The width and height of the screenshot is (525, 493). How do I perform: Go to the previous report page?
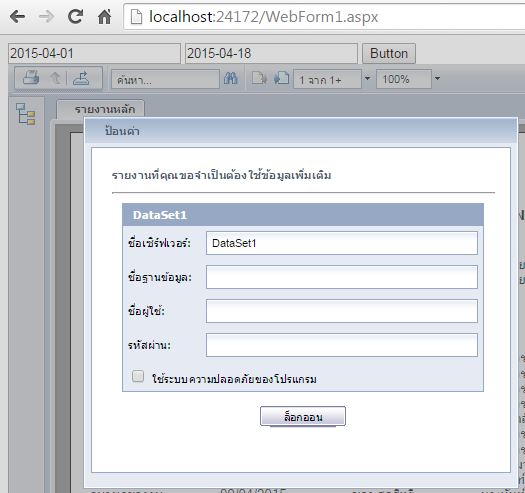259,78
